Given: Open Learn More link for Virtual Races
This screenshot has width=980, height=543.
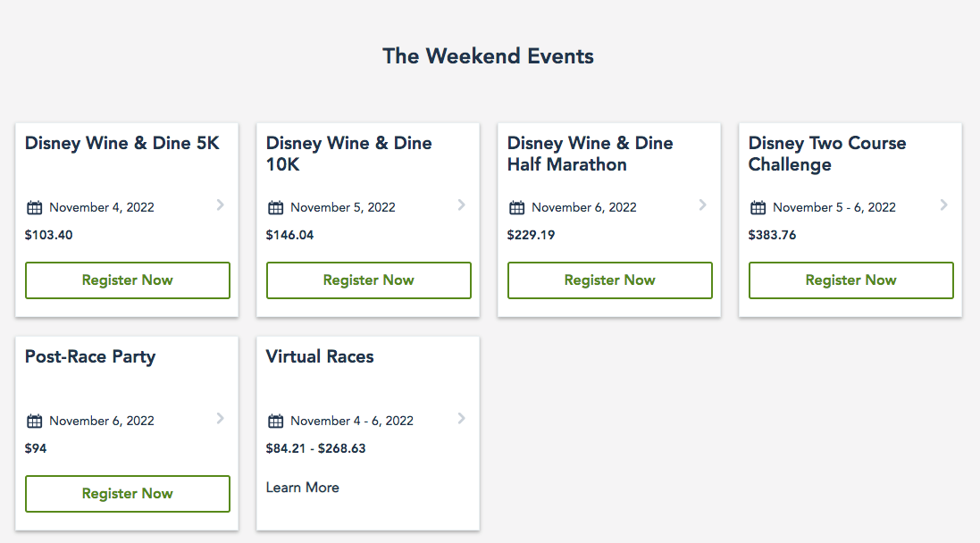Looking at the screenshot, I should point(303,488).
